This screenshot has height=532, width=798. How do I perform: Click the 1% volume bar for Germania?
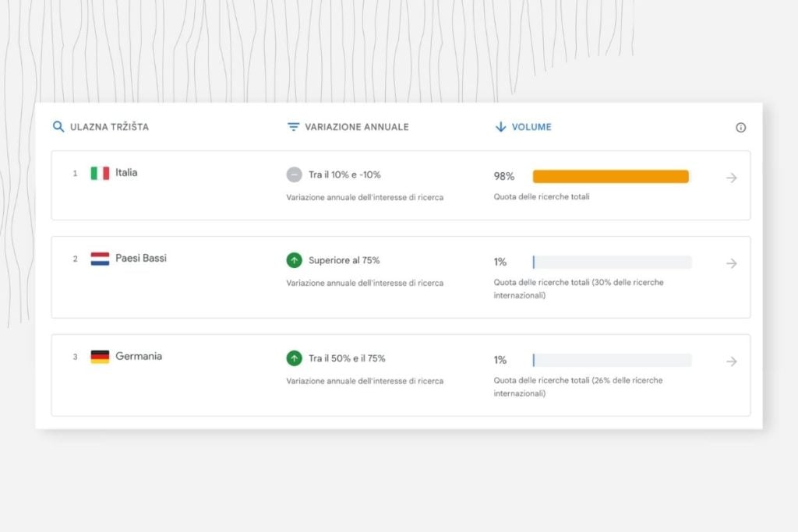[x=613, y=360]
